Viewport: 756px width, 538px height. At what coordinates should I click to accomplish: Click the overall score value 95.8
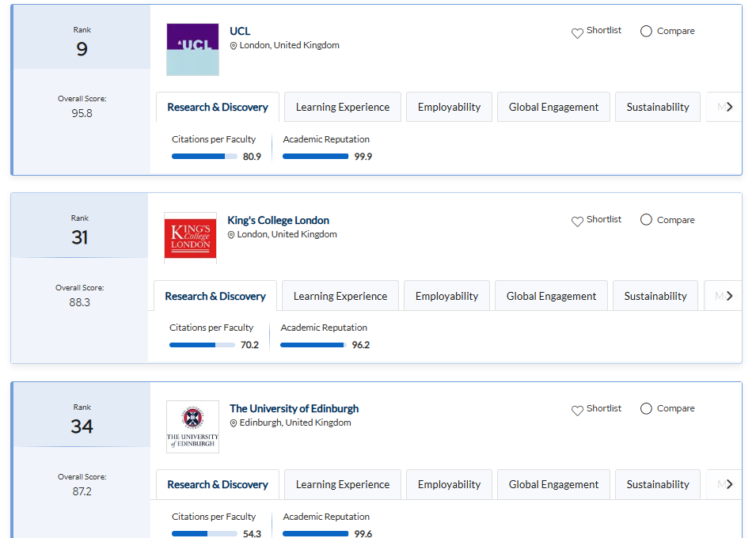point(82,114)
